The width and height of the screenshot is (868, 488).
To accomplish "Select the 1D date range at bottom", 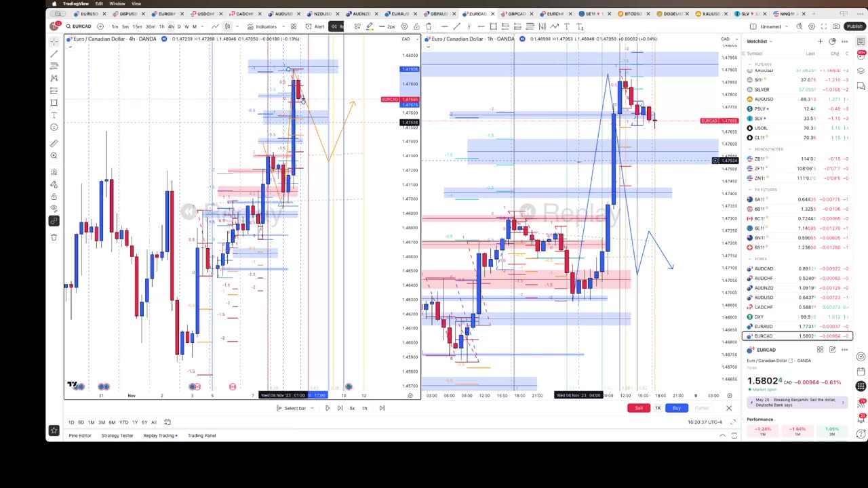I will click(71, 422).
